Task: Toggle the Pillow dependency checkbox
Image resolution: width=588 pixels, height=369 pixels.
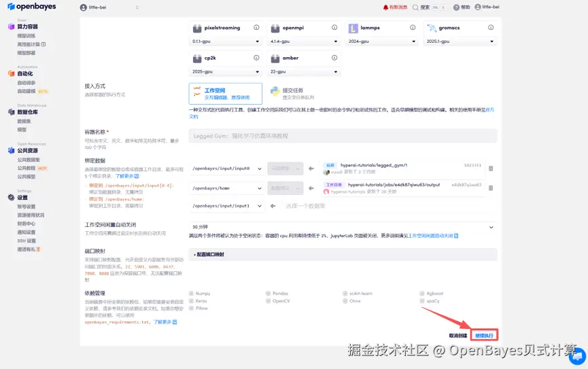Action: [x=191, y=309]
